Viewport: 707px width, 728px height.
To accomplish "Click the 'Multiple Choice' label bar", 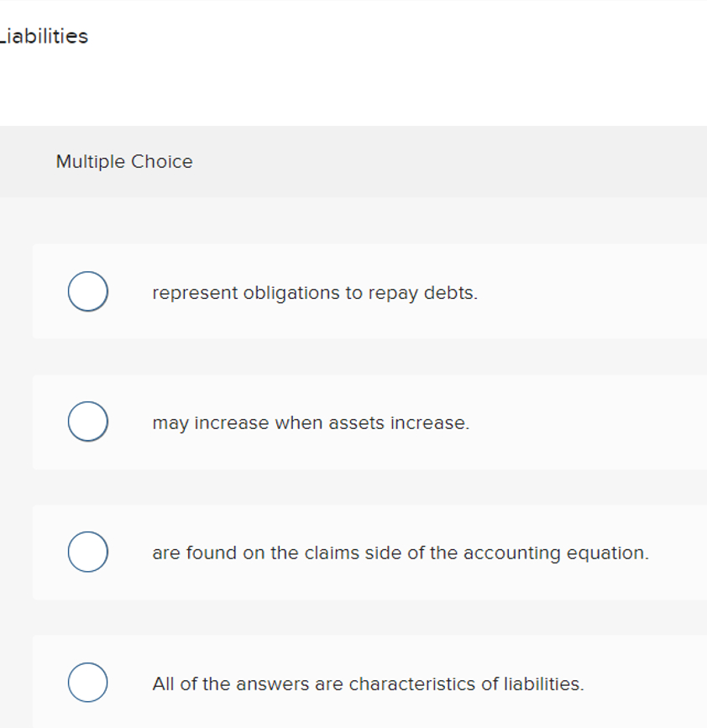I will (124, 161).
